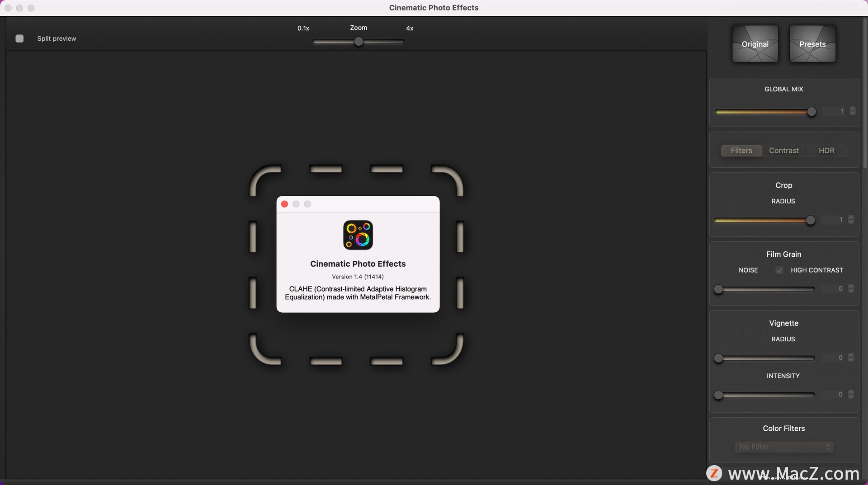The height and width of the screenshot is (485, 868).
Task: Click the Vignette INTENSITY slider handle
Action: pyautogui.click(x=718, y=395)
